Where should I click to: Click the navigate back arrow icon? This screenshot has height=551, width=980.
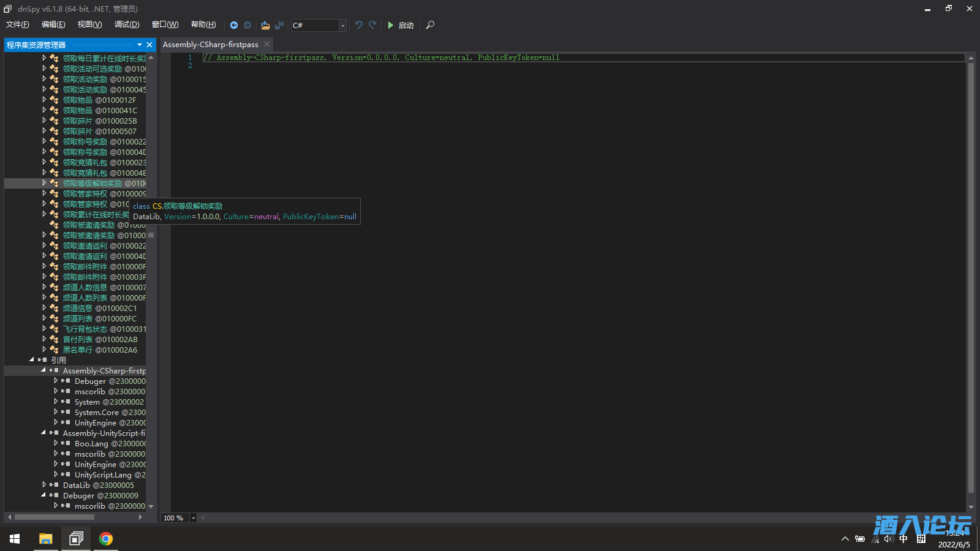point(234,25)
